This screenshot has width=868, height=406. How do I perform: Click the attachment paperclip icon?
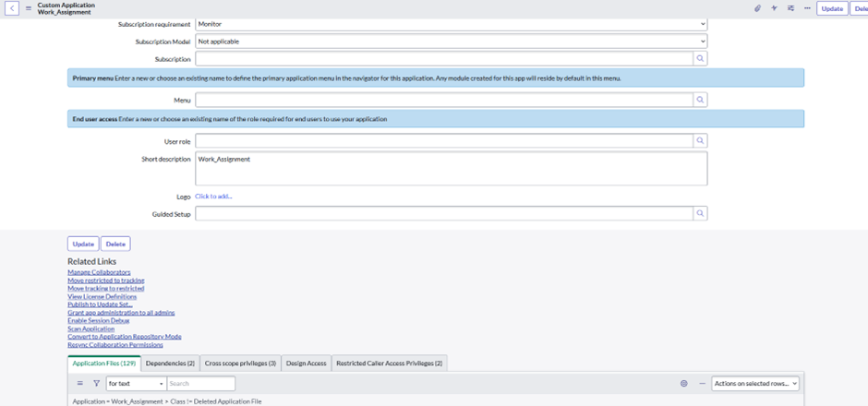click(757, 8)
